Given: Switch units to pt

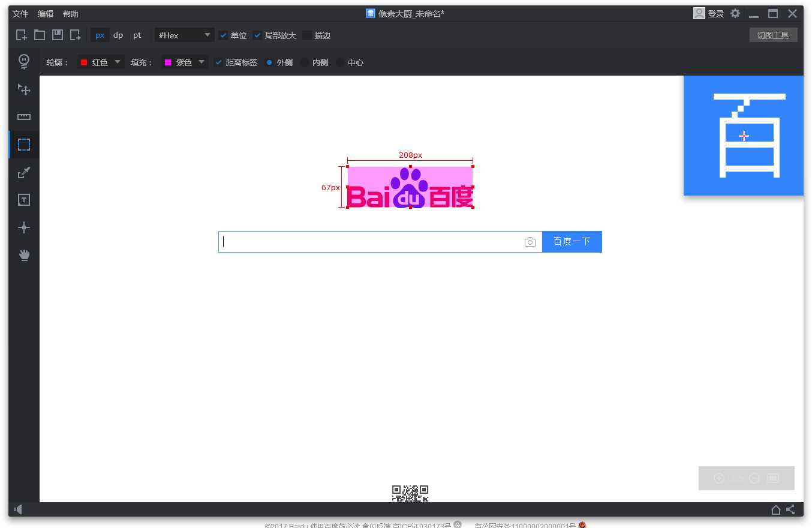Looking at the screenshot, I should pos(137,35).
